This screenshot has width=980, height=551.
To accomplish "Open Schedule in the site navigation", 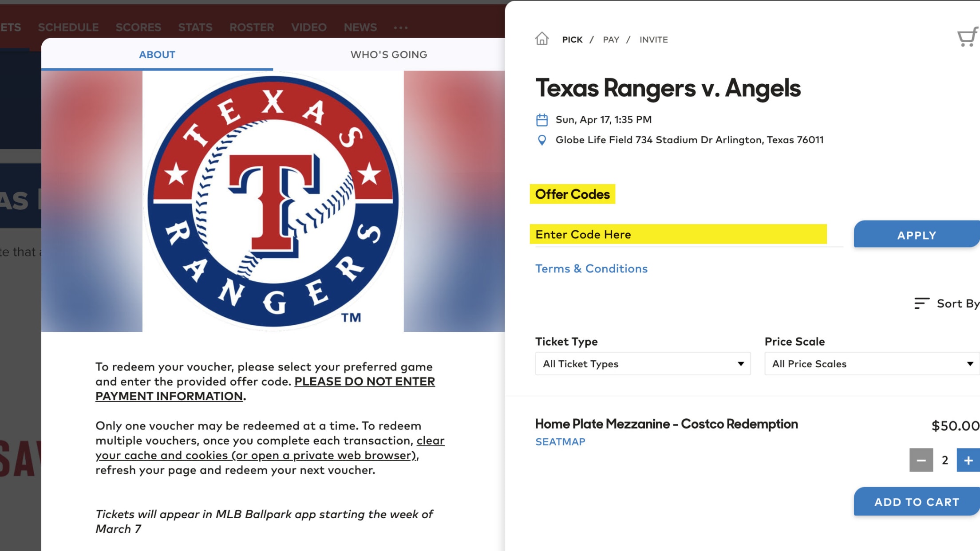I will (68, 28).
